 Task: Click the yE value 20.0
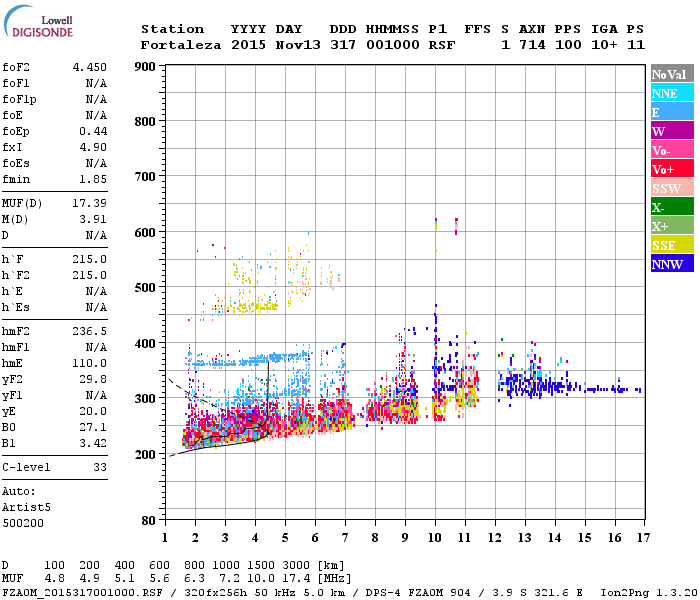point(93,411)
